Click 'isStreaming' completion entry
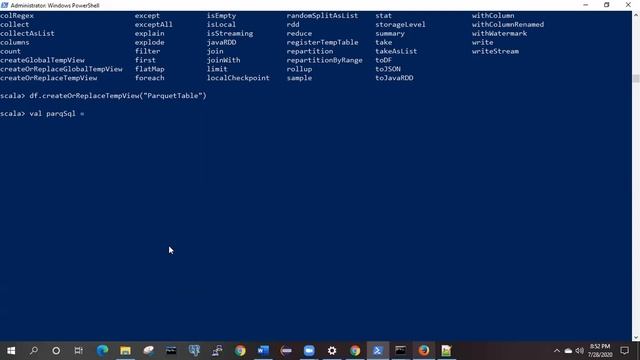The image size is (640, 360). click(230, 33)
